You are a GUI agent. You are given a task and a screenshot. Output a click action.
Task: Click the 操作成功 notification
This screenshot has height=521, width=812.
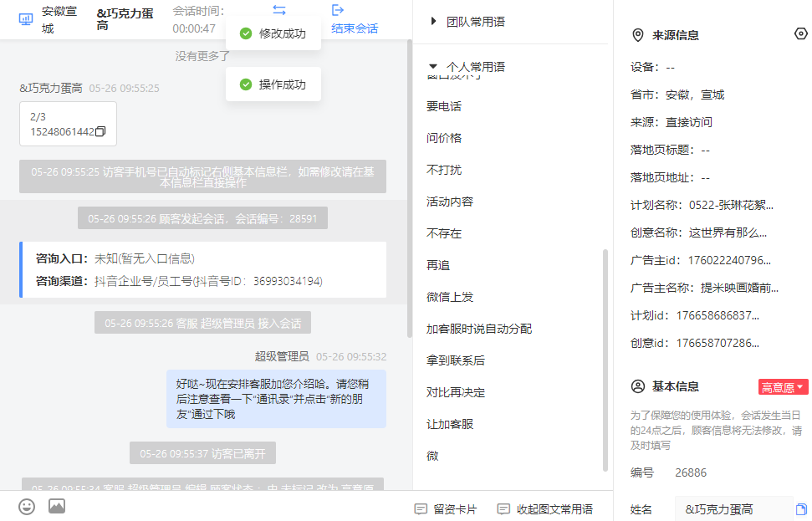click(273, 84)
